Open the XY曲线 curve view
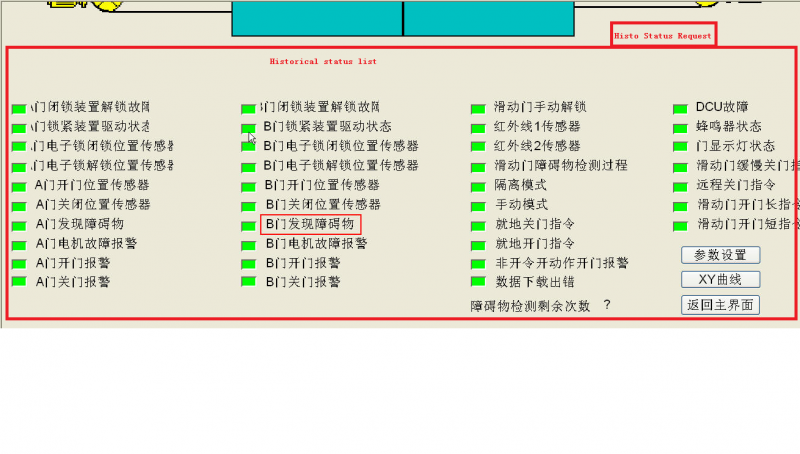 (x=720, y=280)
